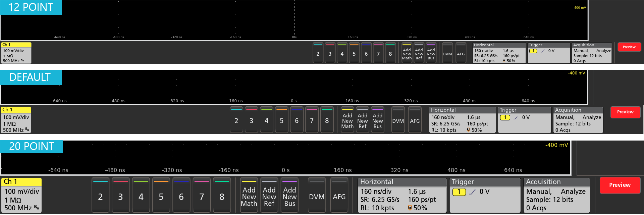Click trigger slope icon in 20 POINT panel
Screen dimensions: 644x215
tap(473, 192)
